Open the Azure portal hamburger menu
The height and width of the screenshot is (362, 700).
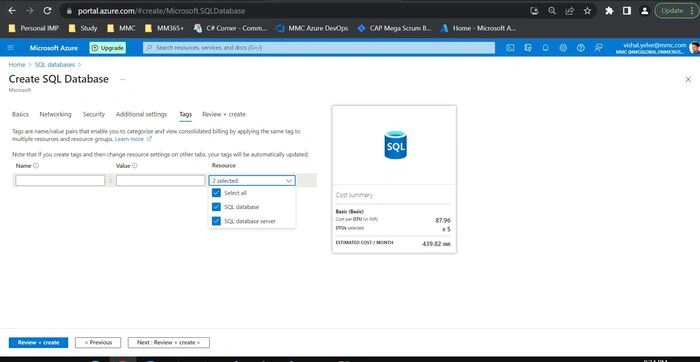[11, 48]
